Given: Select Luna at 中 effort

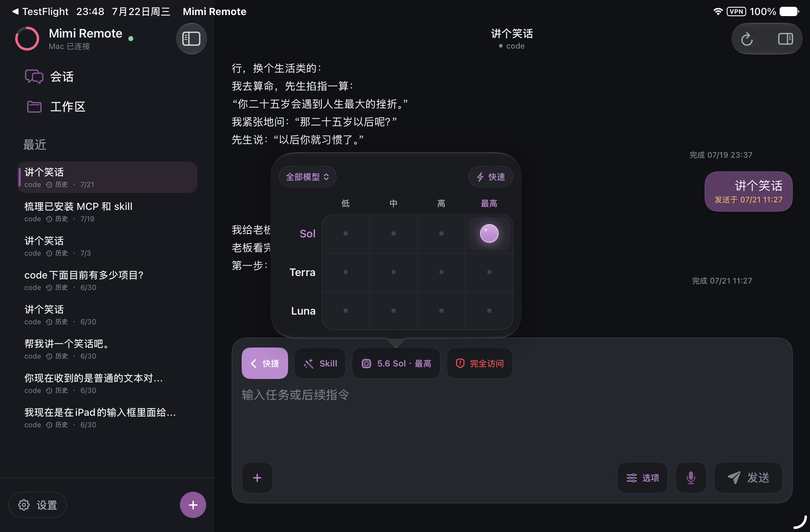Looking at the screenshot, I should 394,311.
